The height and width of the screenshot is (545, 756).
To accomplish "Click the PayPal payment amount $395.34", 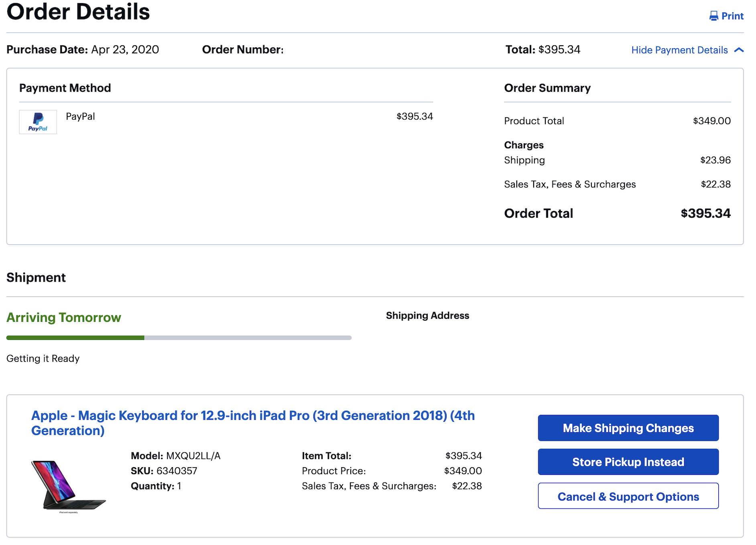I will click(x=415, y=116).
